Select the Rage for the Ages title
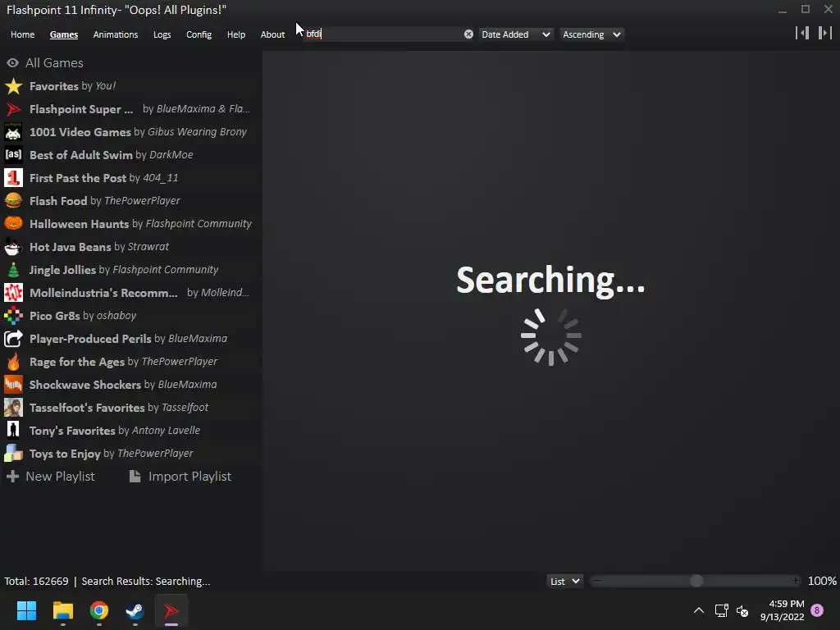 click(x=77, y=362)
